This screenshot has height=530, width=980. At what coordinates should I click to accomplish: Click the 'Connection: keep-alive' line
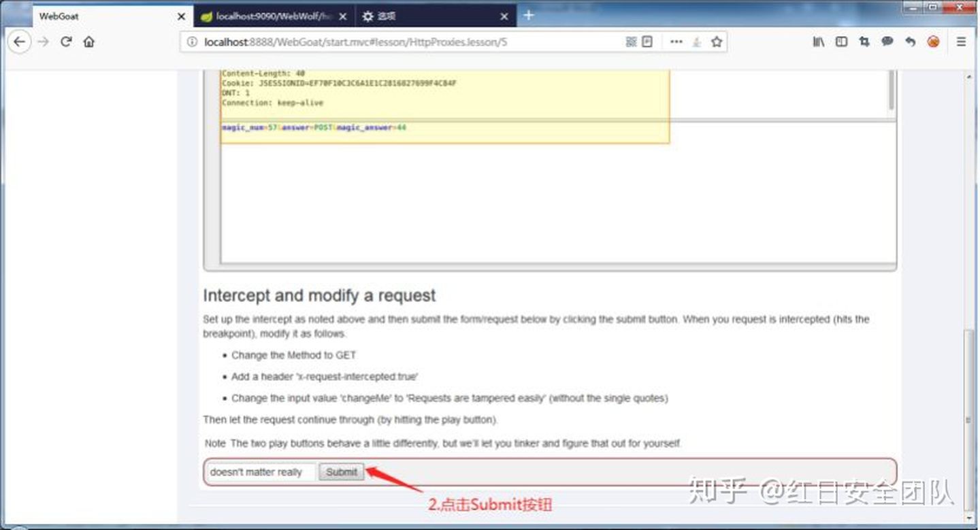point(272,103)
